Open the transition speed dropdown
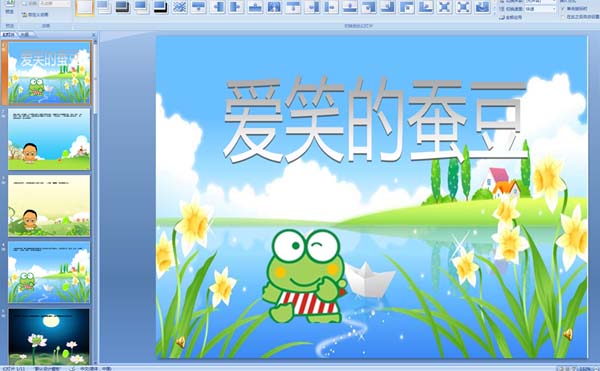The height and width of the screenshot is (371, 600). coord(540,8)
